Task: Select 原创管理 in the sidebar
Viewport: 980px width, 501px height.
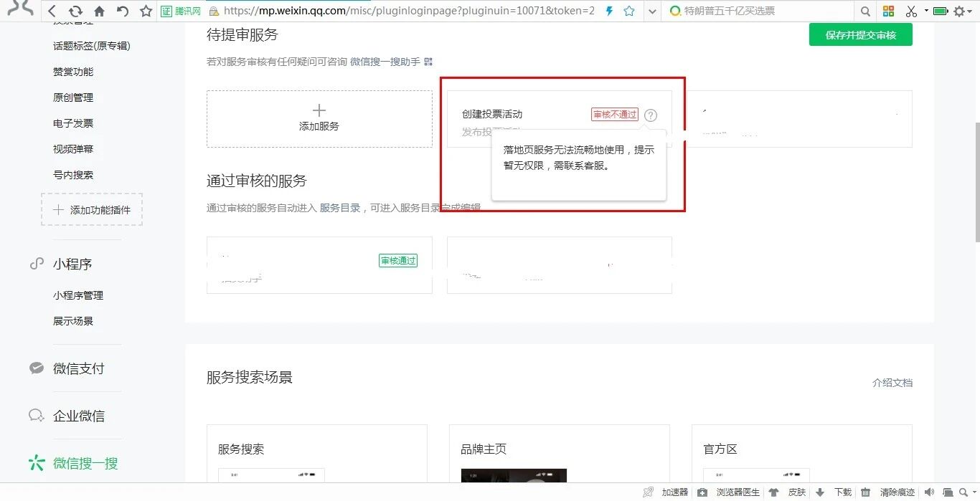Action: (x=73, y=97)
